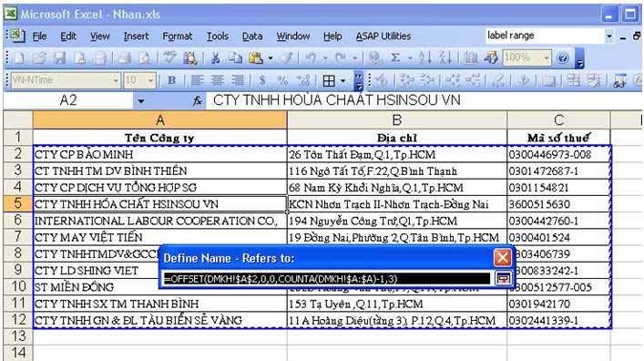Viewport: 644px width, 361px height.
Task: Launch the Chart Wizard icon
Action: [x=471, y=58]
